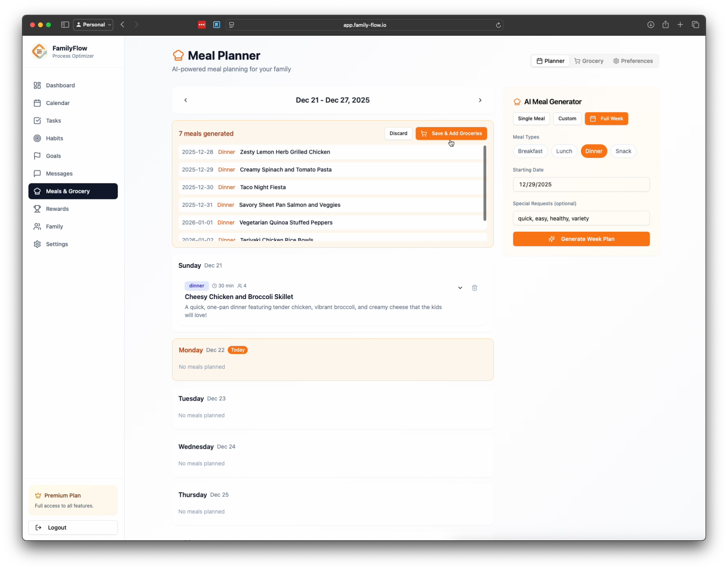Screen dimensions: 728x570
Task: Delete the Cheesy Chicken and Broccoli Skillet meal
Action: point(475,288)
